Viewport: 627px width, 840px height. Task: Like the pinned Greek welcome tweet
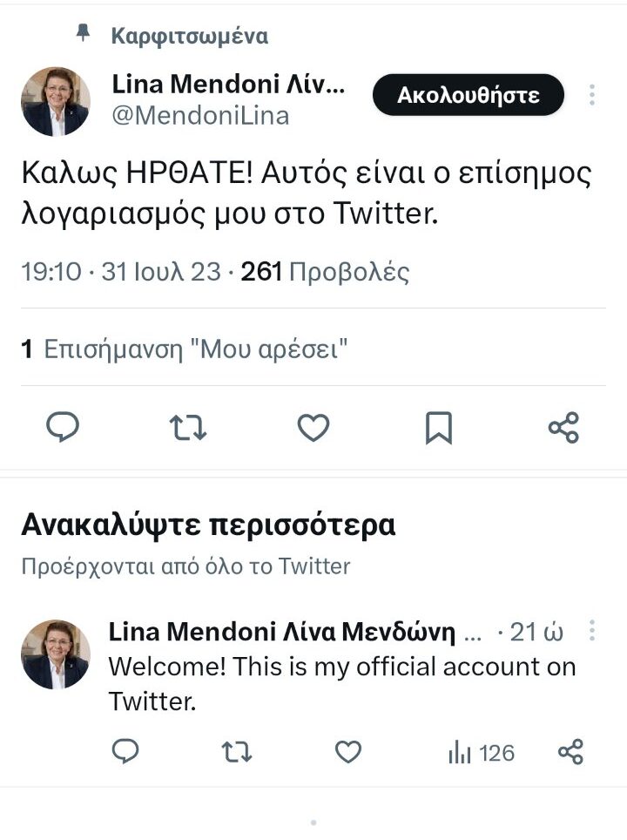[x=313, y=427]
